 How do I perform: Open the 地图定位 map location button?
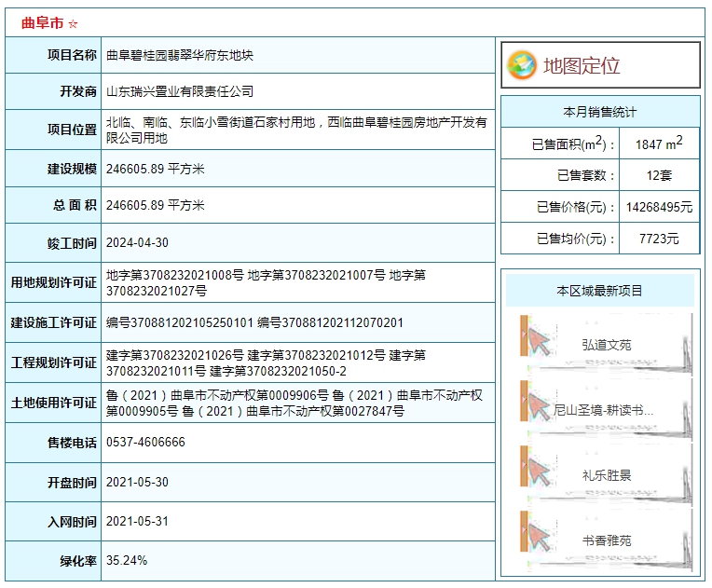click(600, 65)
